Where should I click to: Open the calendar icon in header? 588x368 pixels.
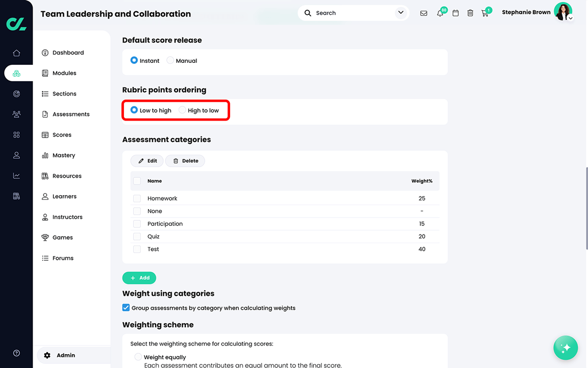point(456,13)
